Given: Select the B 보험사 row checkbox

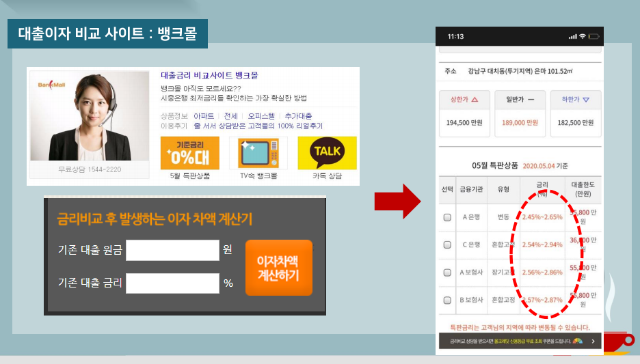Looking at the screenshot, I should point(447,300).
